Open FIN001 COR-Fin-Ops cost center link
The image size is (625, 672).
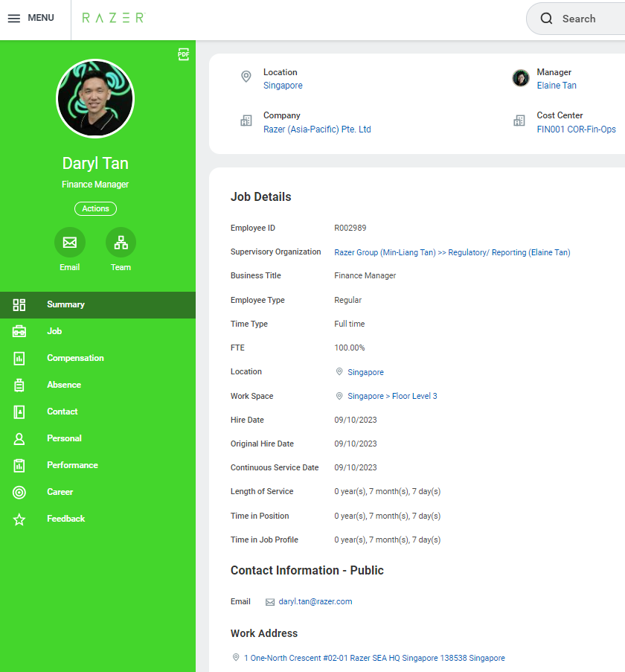coord(576,129)
